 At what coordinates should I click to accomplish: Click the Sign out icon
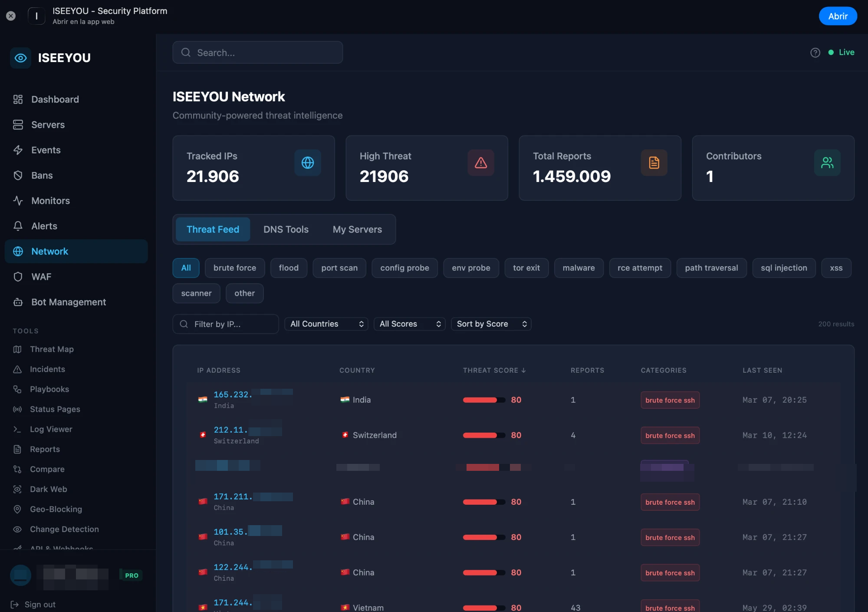pos(15,605)
